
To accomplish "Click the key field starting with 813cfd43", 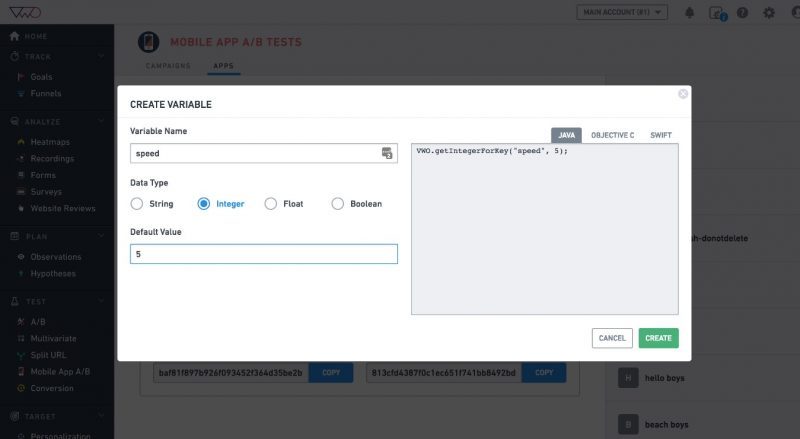I will (x=444, y=373).
